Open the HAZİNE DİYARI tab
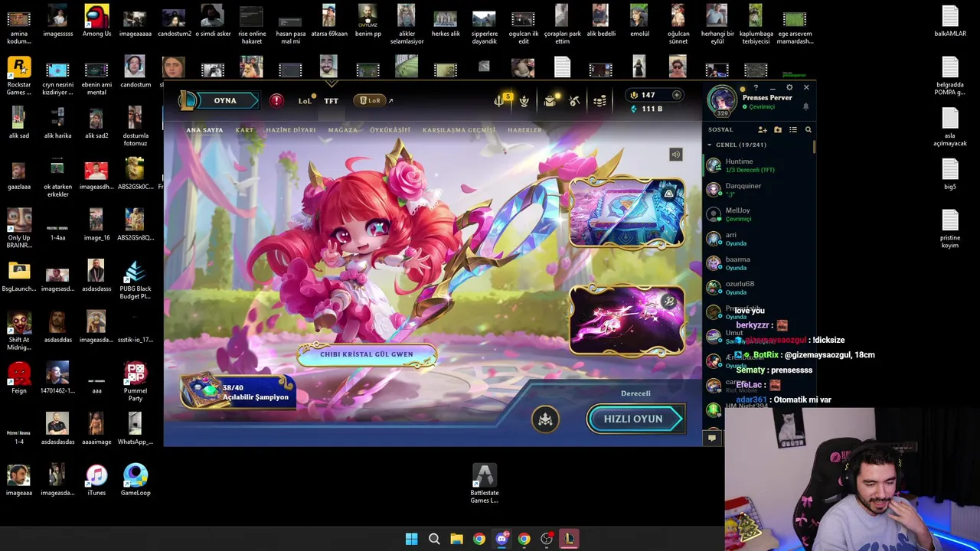980x551 pixels. pos(290,130)
